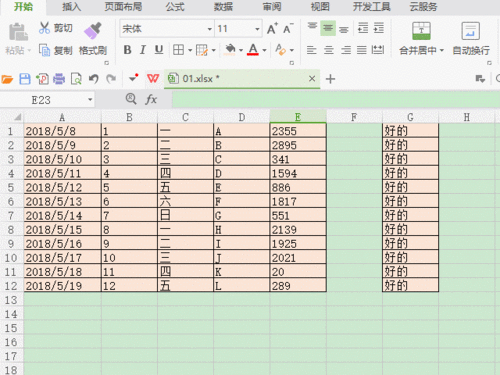Click the cell borders icon
500x375 pixels.
(x=178, y=50)
